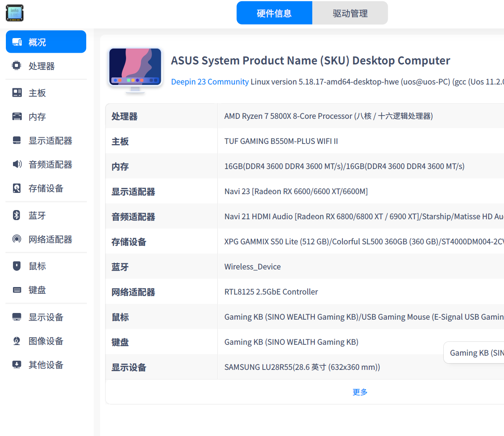Open 音频适配器 audio adapter section
Image resolution: width=504 pixels, height=436 pixels.
point(16,164)
